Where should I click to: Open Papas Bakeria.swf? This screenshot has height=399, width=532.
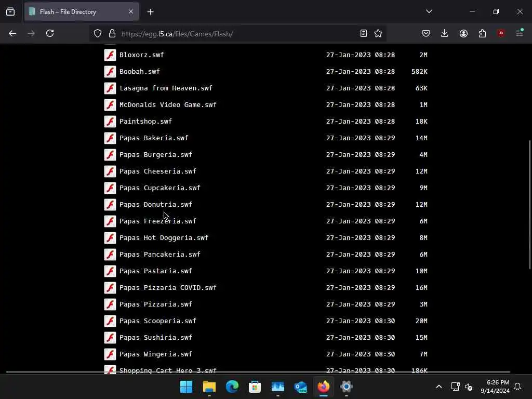click(x=154, y=138)
